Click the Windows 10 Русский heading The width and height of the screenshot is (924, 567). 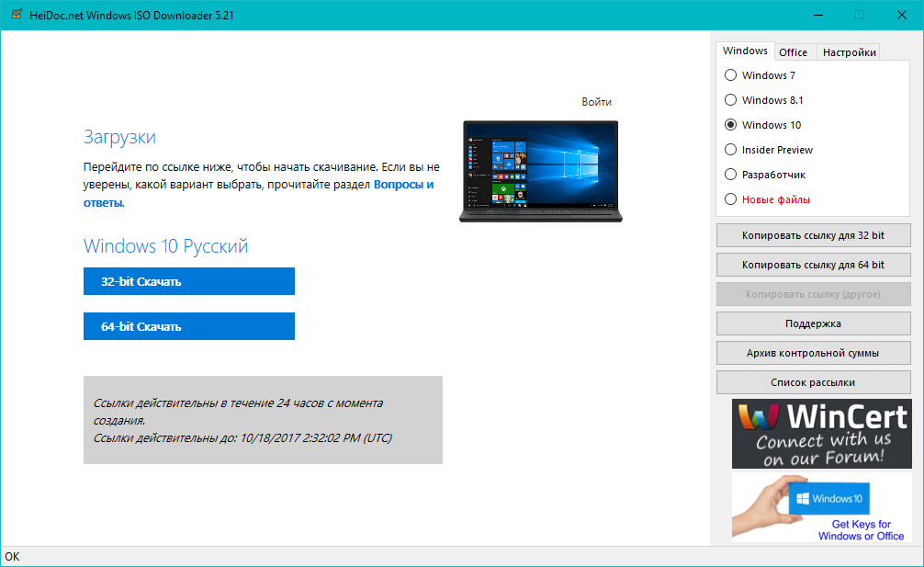[165, 245]
